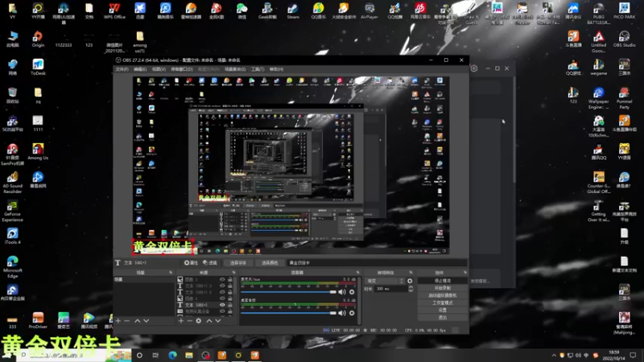Open OBS Studio desktop shortcut

(x=625, y=39)
